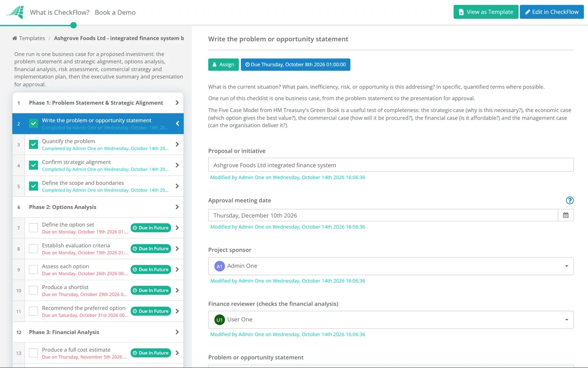Open the Project sponsor dropdown
This screenshot has height=368, width=588.
tap(391, 266)
